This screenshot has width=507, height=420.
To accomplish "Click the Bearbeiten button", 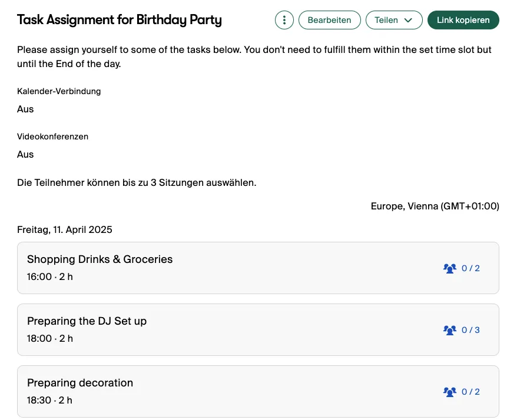I will 329,20.
